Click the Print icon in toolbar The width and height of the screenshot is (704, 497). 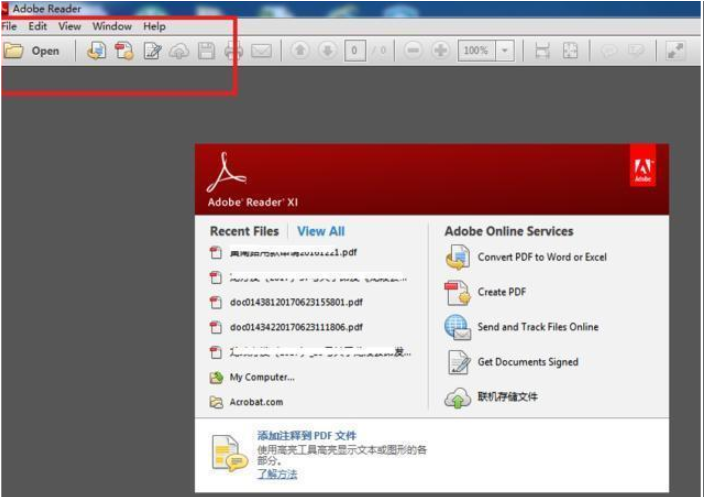[233, 51]
